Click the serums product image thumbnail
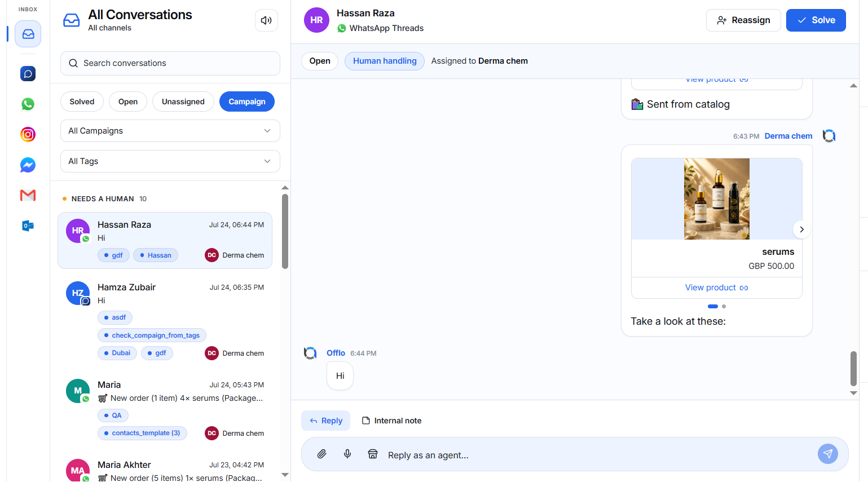The width and height of the screenshot is (868, 482). click(717, 199)
